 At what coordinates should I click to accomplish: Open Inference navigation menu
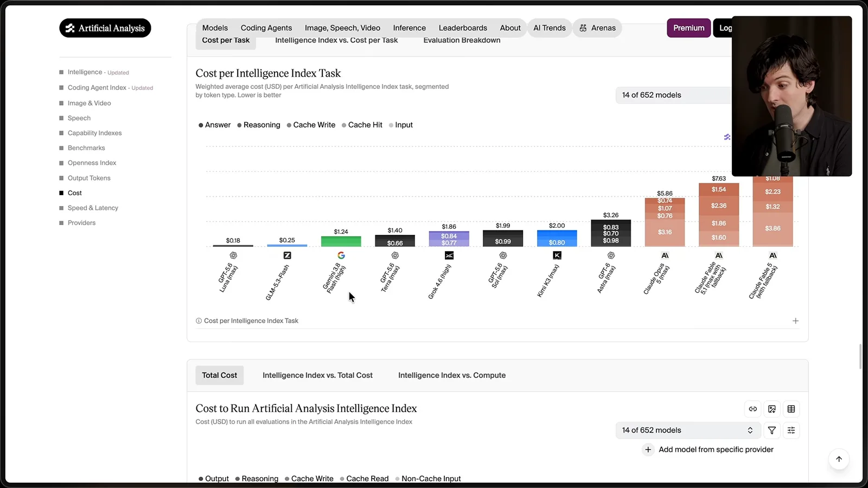coord(410,28)
